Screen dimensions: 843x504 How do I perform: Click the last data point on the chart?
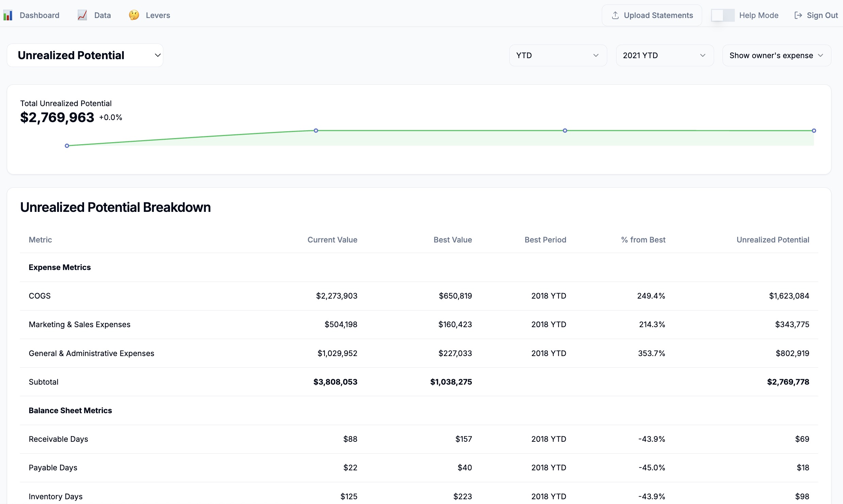[x=814, y=131]
